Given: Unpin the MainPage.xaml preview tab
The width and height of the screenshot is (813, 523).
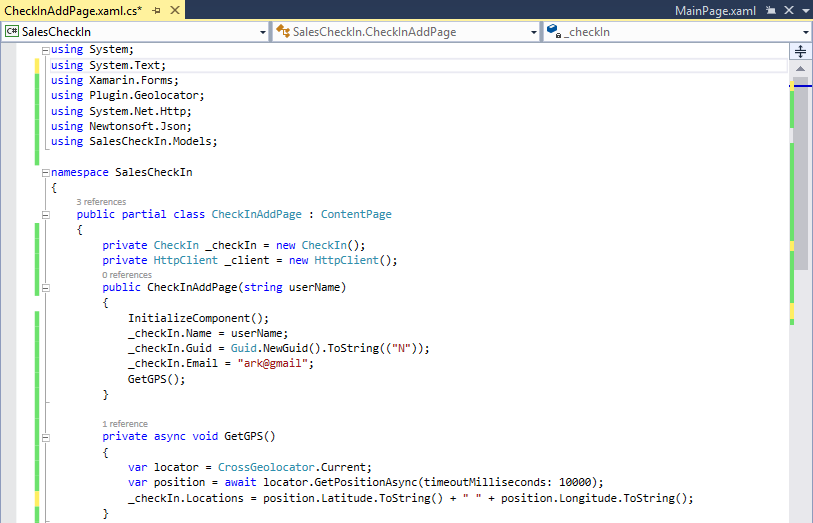Looking at the screenshot, I should (x=771, y=10).
